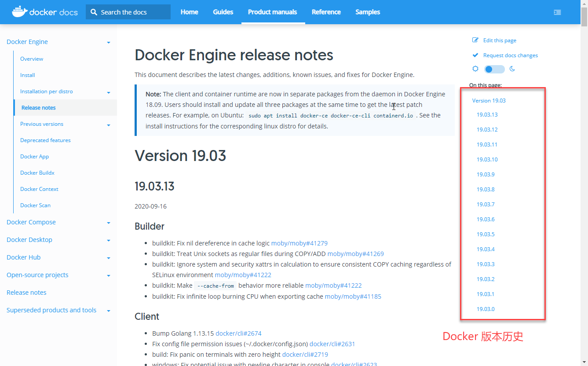Jump to 19.03.6 in page contents

coord(486,220)
